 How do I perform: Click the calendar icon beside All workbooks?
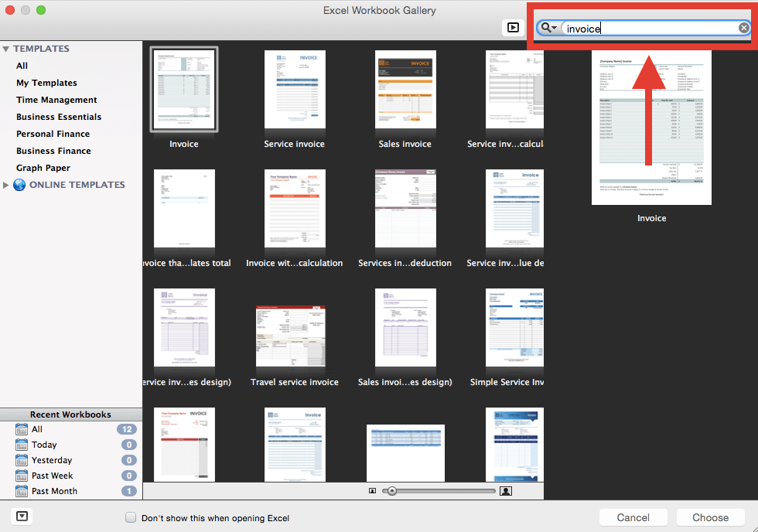22,429
